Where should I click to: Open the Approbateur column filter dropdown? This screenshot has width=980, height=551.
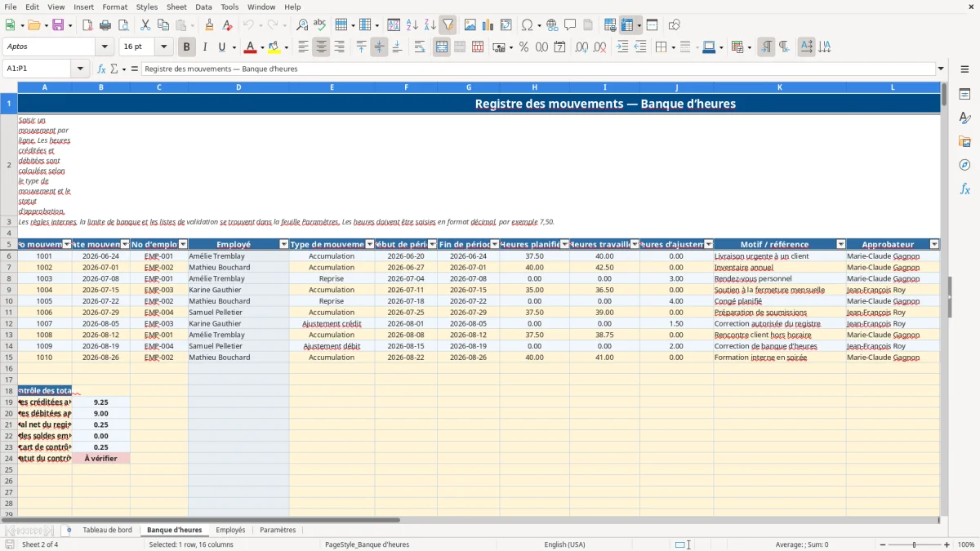click(935, 244)
